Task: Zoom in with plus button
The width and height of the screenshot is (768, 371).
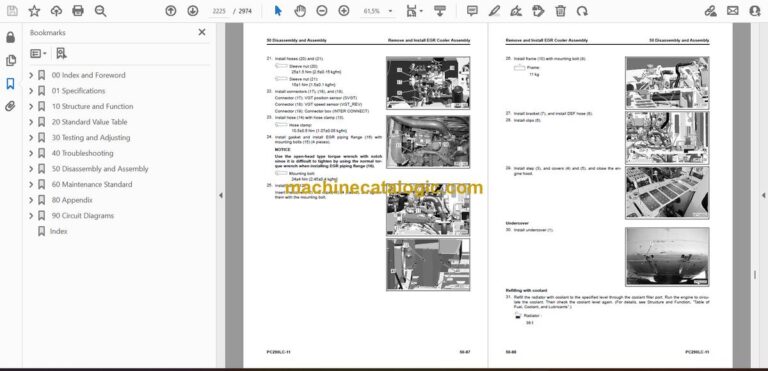Action: click(x=344, y=11)
